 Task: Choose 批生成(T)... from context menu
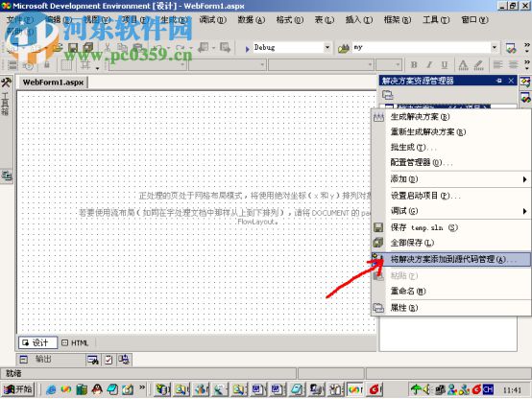[x=451, y=147]
